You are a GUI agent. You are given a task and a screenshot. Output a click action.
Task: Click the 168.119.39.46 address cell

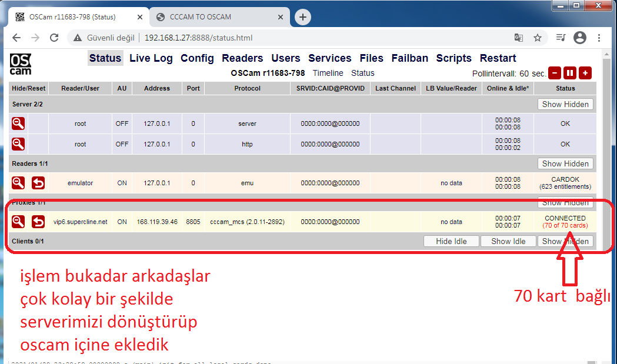(157, 222)
